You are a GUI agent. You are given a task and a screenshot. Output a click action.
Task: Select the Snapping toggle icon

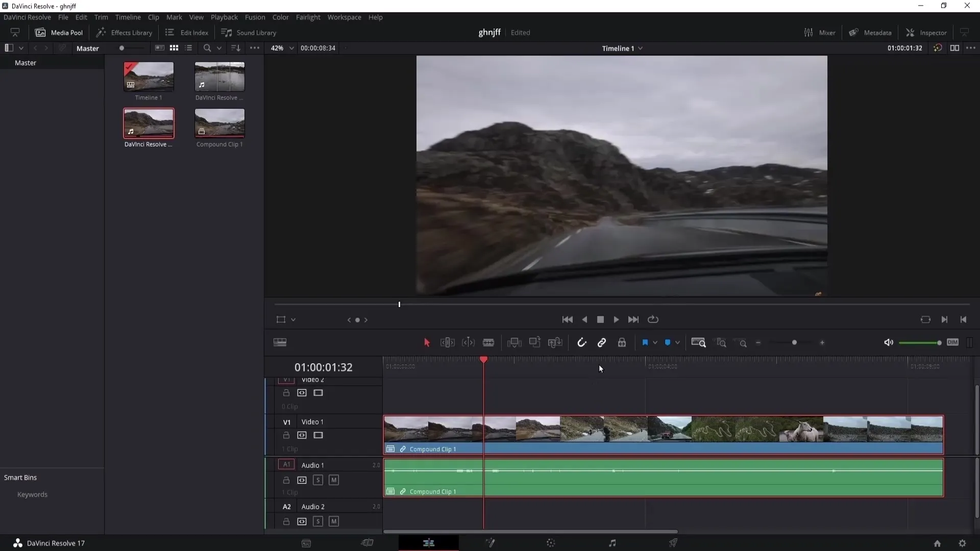coord(581,342)
